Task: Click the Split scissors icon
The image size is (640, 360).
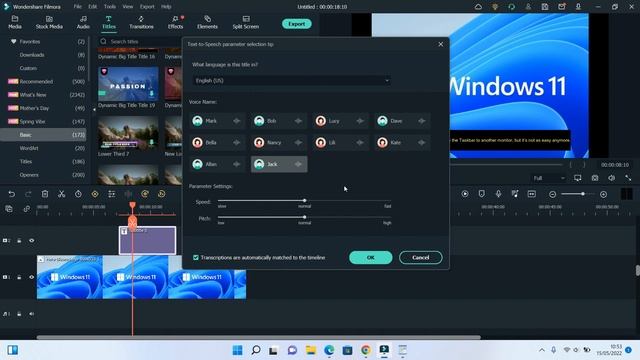Action: pos(62,194)
